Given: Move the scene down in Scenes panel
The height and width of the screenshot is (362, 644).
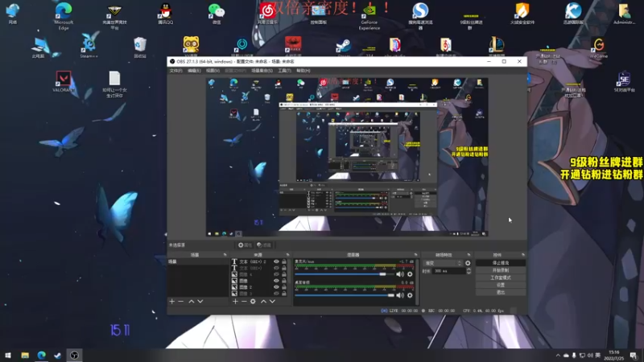Looking at the screenshot, I should [x=200, y=301].
